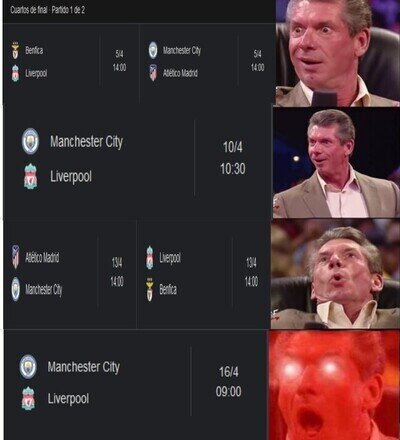The width and height of the screenshot is (400, 440).
Task: Click the large Manchester City crest, 10/4 match
Action: (30, 141)
